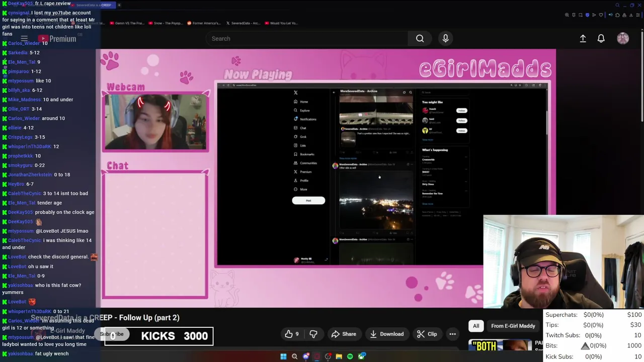
Task: Go to YouTube Premium home logo
Action: click(57, 39)
